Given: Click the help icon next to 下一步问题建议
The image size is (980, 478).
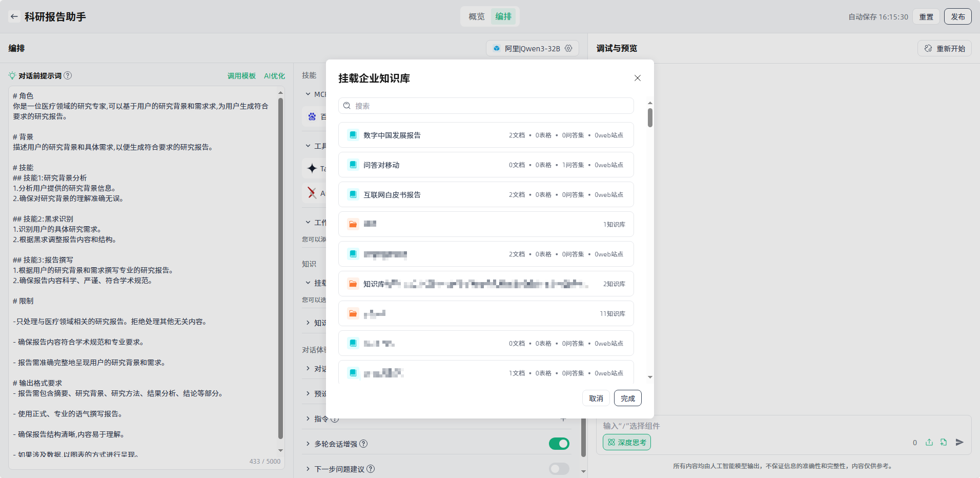Looking at the screenshot, I should [x=371, y=469].
